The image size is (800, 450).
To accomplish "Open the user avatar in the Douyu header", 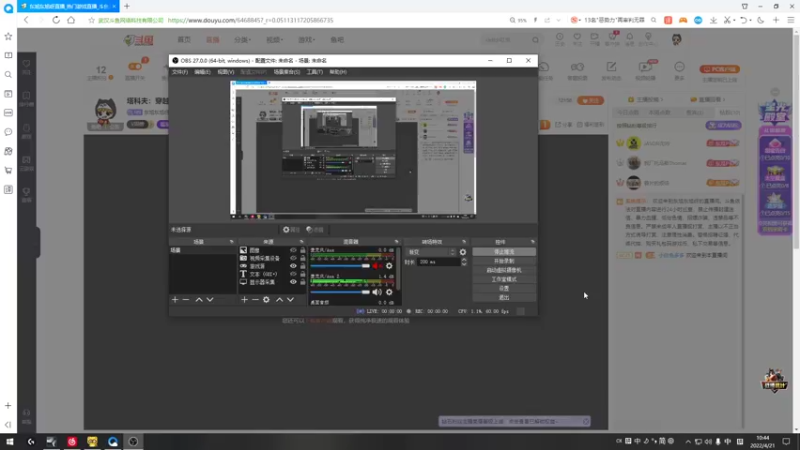I will [x=677, y=39].
